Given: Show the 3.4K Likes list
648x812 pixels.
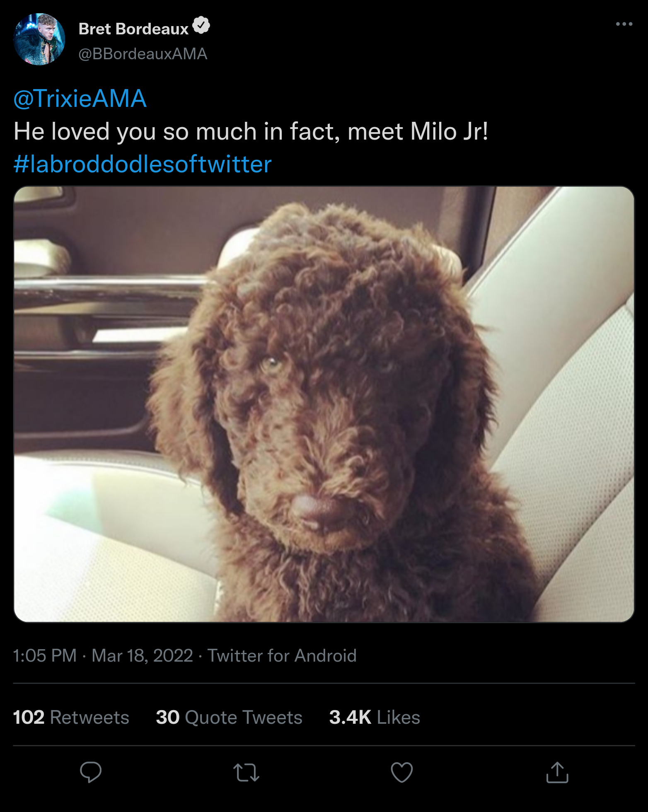Looking at the screenshot, I should click(375, 717).
